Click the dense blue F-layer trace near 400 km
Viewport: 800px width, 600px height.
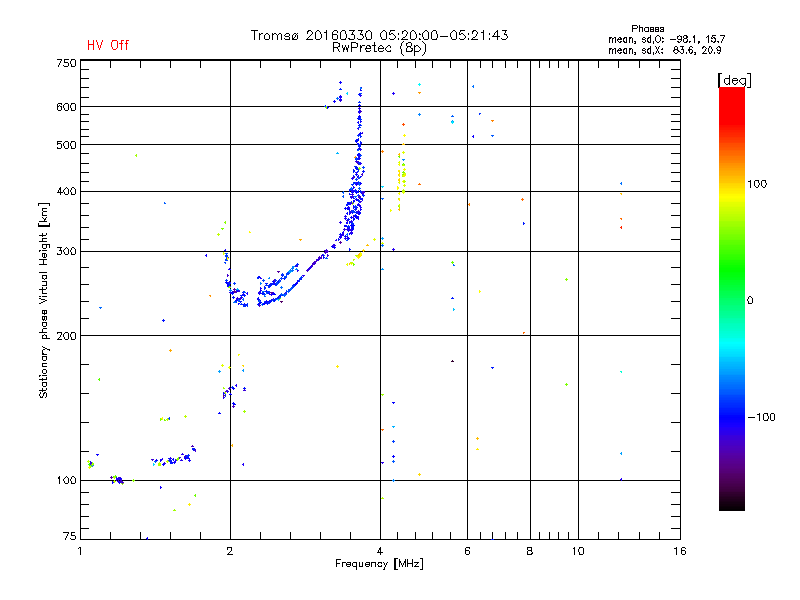[355, 202]
